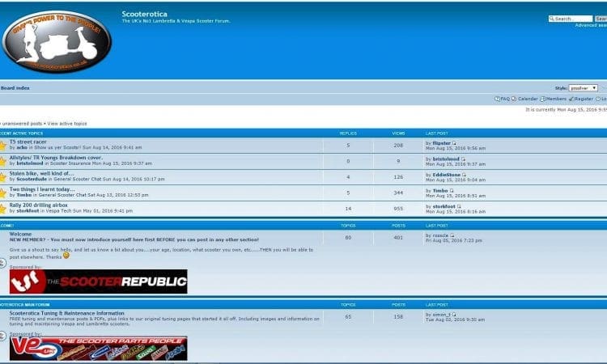Image resolution: width=607 pixels, height=364 pixels.
Task: Click The Scooter Republic sponsor banner
Action: click(98, 281)
